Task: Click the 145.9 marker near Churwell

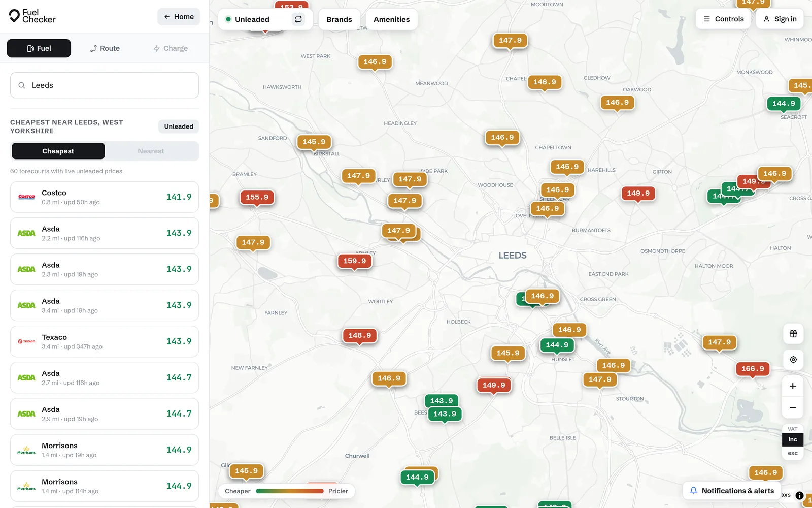Action: tap(247, 471)
